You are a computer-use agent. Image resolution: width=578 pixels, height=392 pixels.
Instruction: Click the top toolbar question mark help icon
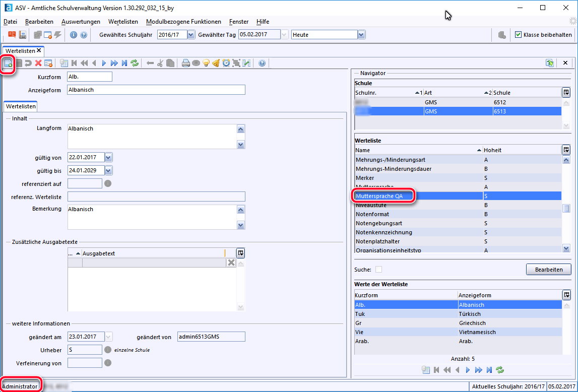point(84,35)
